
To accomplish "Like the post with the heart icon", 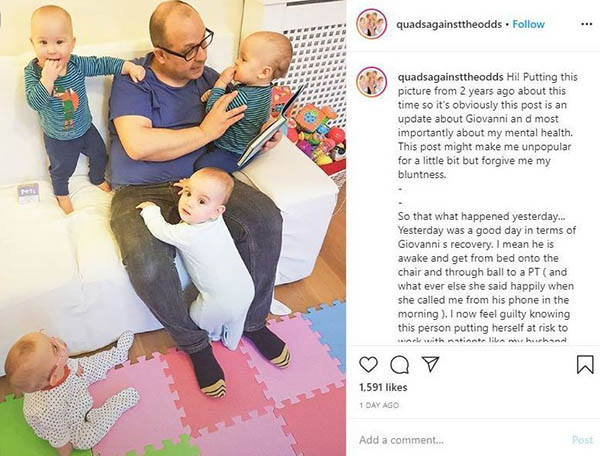I will (368, 365).
